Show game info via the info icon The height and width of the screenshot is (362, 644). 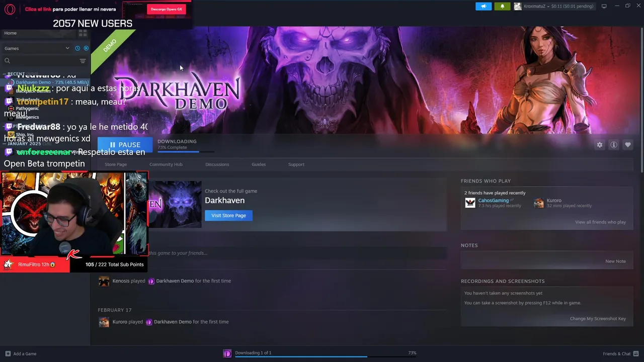[614, 145]
